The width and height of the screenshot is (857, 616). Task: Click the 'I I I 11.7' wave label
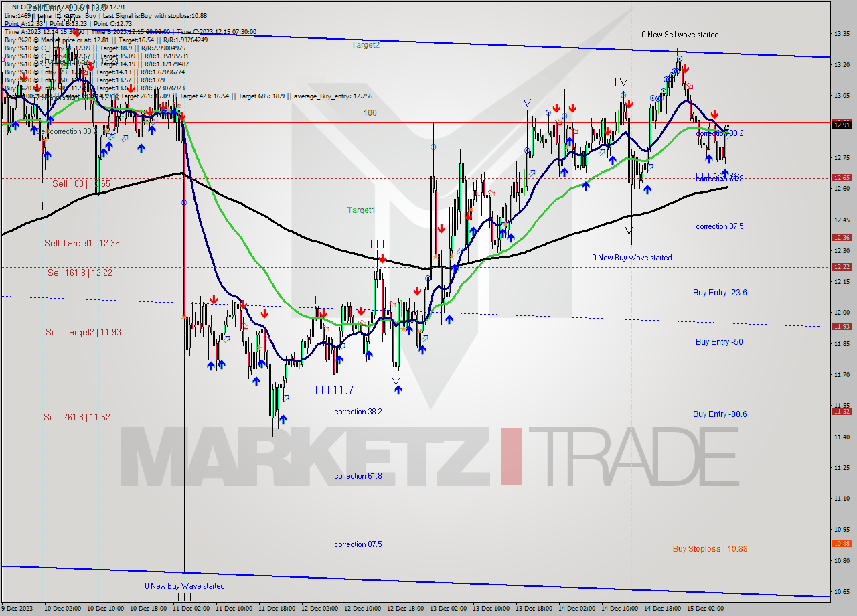tap(334, 389)
